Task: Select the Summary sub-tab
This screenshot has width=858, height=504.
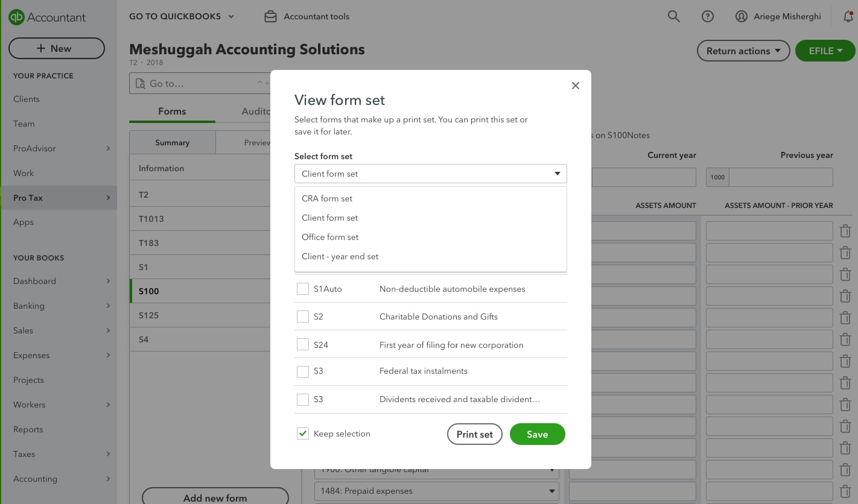Action: pyautogui.click(x=173, y=143)
